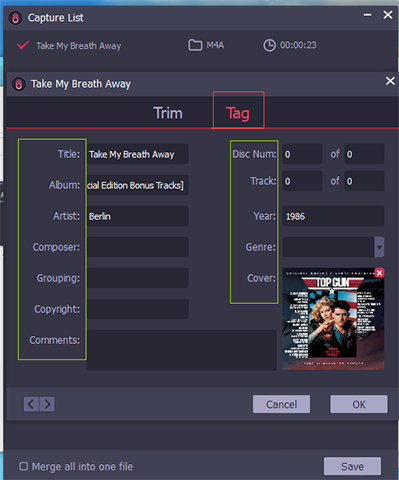Image resolution: width=399 pixels, height=480 pixels.
Task: Go to the next track arrow
Action: 47,404
